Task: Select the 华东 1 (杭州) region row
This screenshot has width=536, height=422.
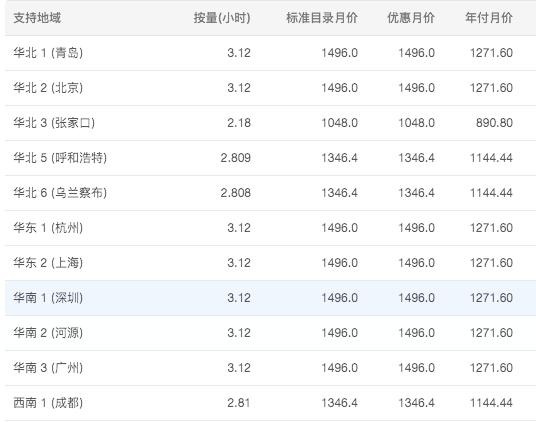Action: click(x=270, y=228)
